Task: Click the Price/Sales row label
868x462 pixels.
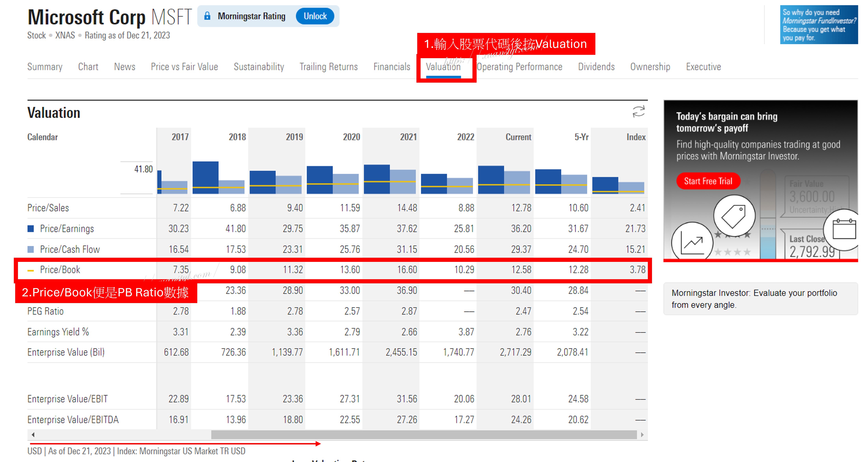Action: tap(48, 208)
